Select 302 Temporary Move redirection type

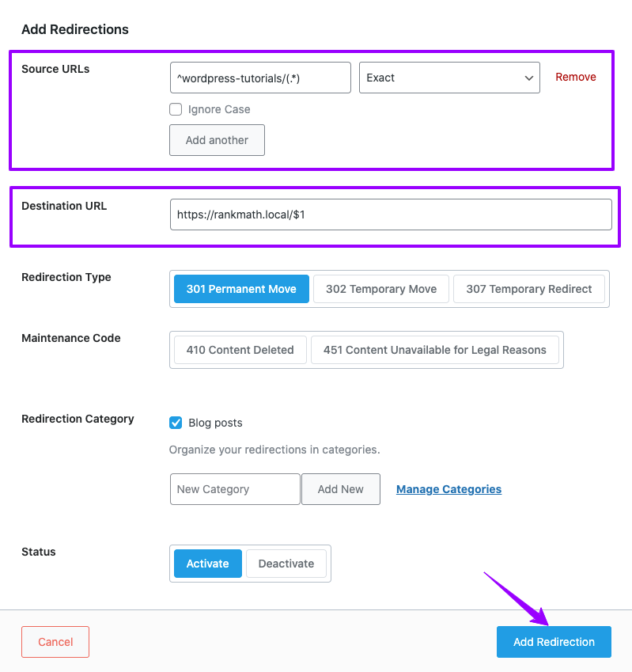coord(381,289)
